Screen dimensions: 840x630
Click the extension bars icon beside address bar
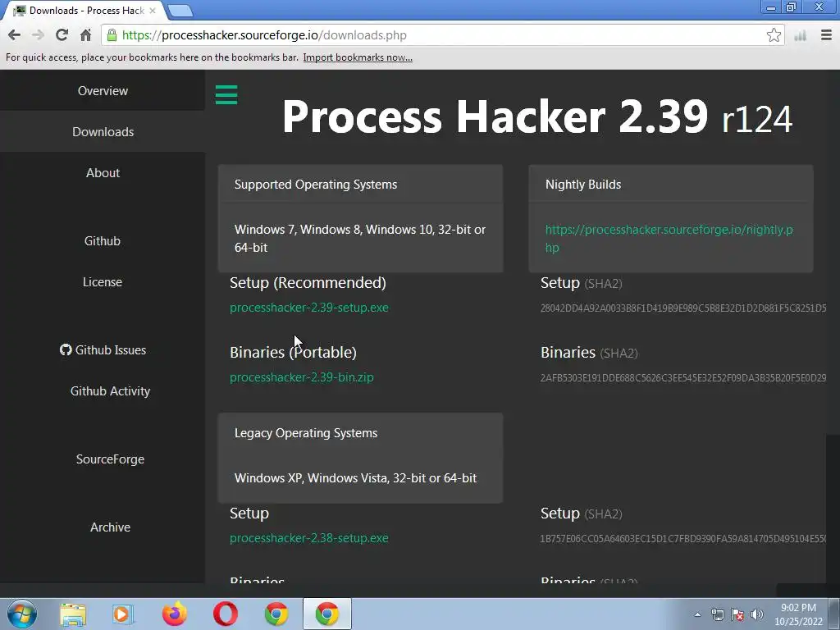tap(801, 36)
